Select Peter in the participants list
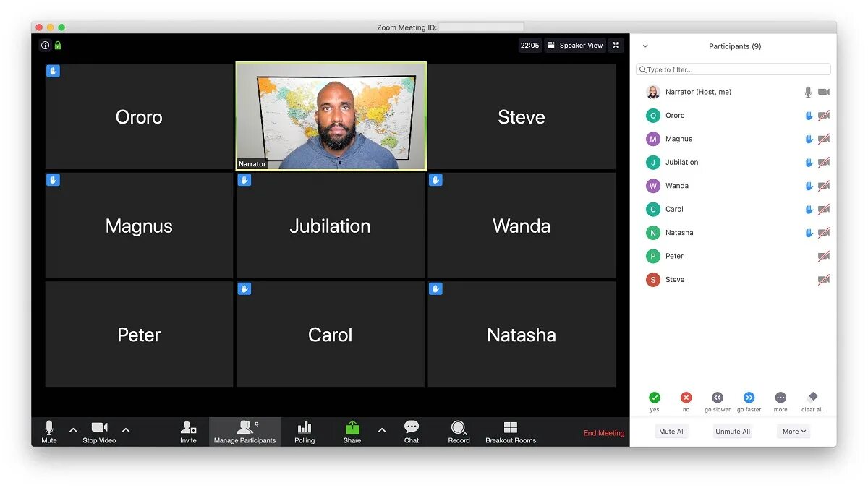This screenshot has width=868, height=488. (733, 256)
